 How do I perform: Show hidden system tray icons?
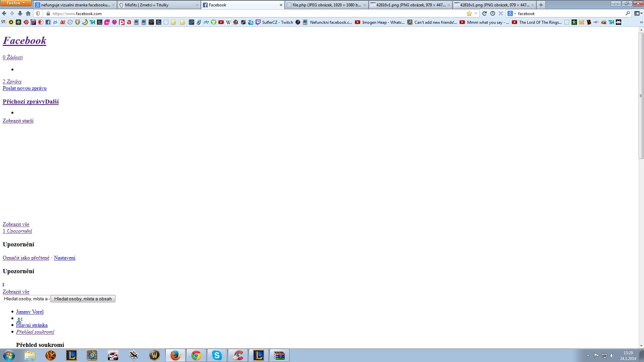pyautogui.click(x=588, y=356)
